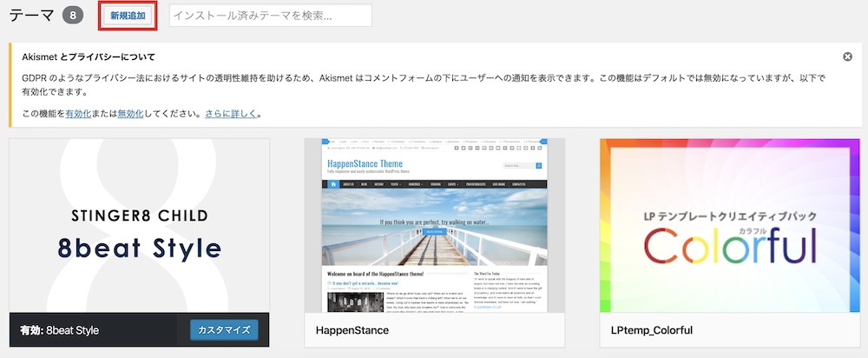Click the blue home icon in HappenStance preview
This screenshot has width=868, height=358.
click(x=332, y=184)
